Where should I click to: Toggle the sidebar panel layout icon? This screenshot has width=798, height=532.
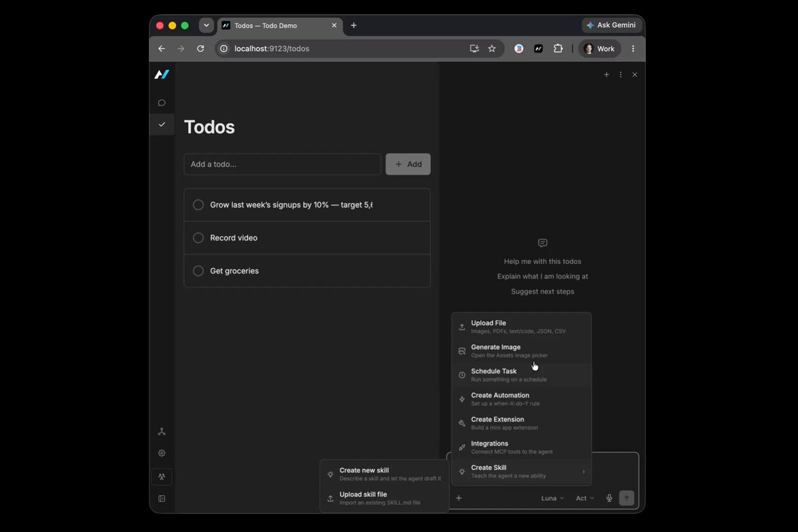pos(162,498)
